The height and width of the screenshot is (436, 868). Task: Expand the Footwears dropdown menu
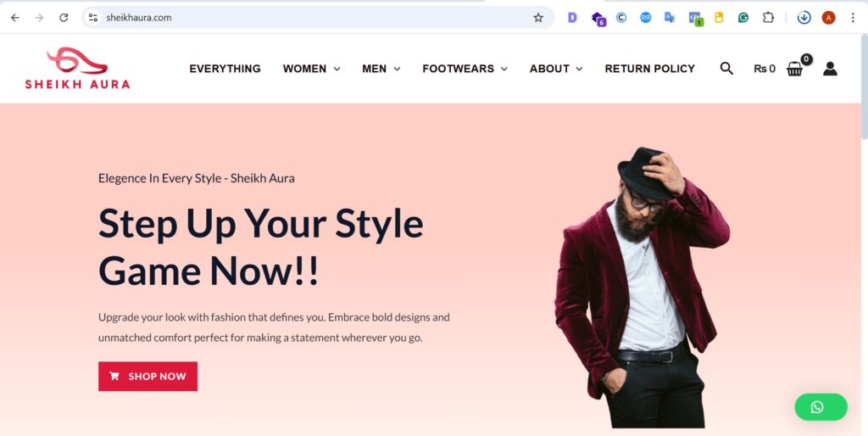tap(465, 69)
